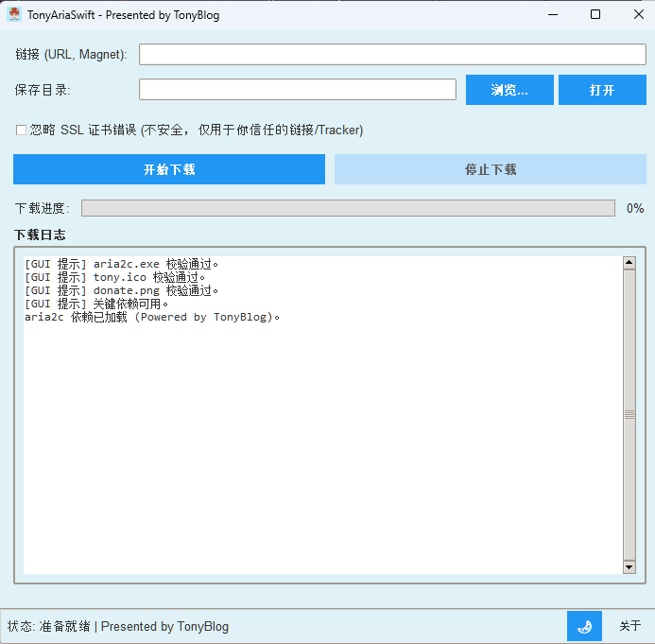Click the 打开 button beside 浏览
The image size is (655, 644).
coord(602,90)
